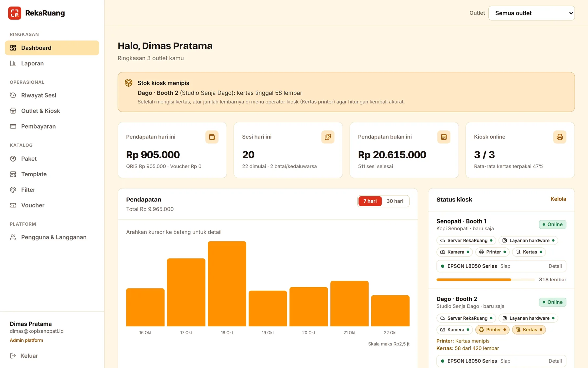Click the Online badge for Dago Booth 2

[x=552, y=302]
